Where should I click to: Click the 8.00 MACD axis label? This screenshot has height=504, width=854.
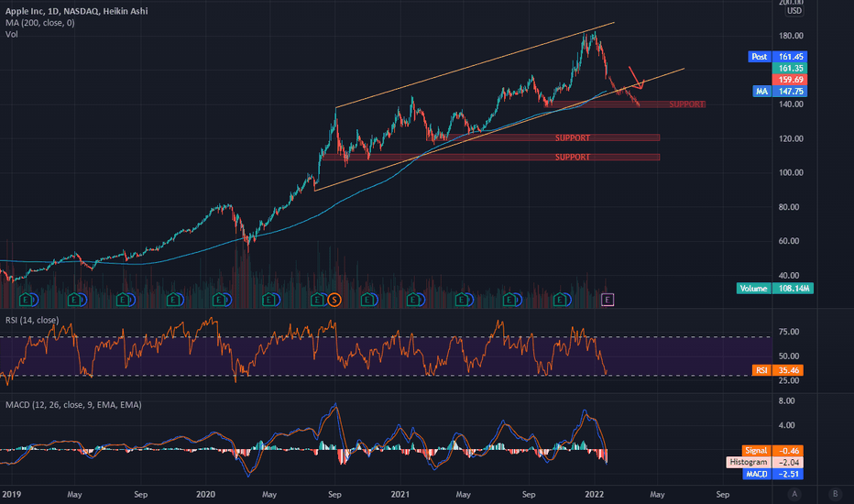786,401
